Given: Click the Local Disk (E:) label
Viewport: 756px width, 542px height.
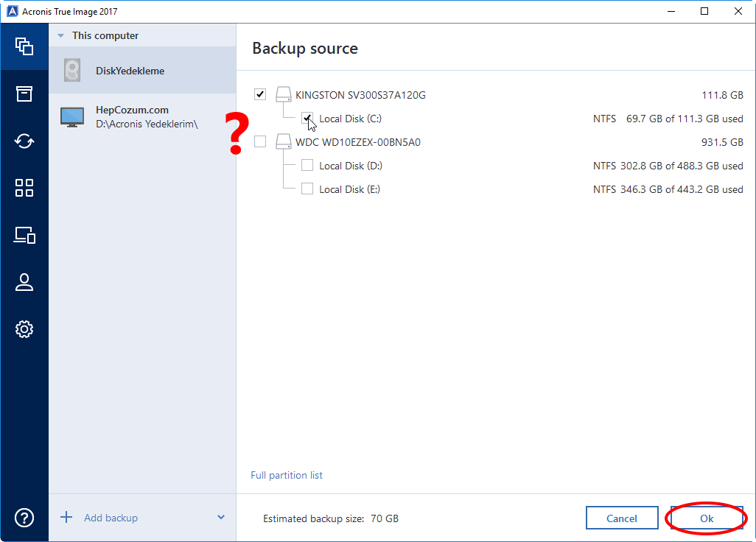Looking at the screenshot, I should tap(349, 189).
